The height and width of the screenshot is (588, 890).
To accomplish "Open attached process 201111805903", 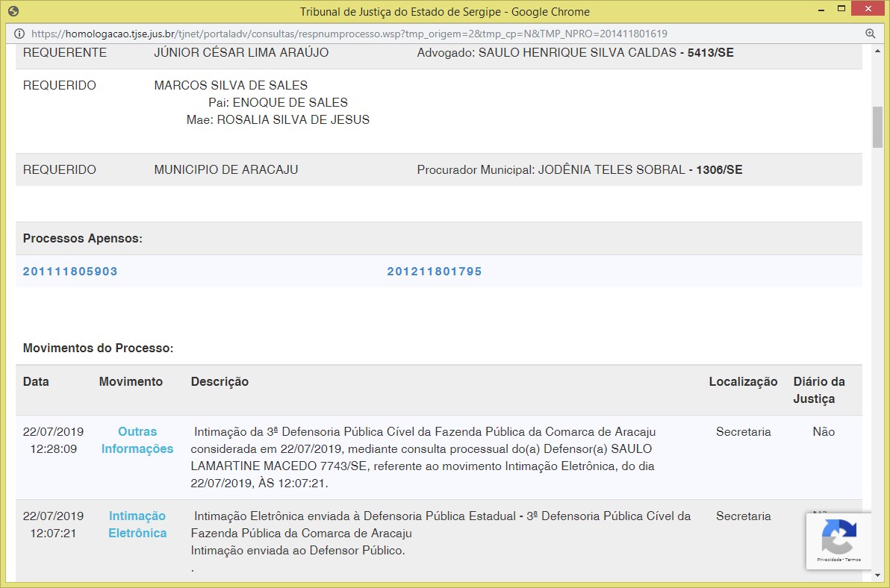I will (70, 272).
